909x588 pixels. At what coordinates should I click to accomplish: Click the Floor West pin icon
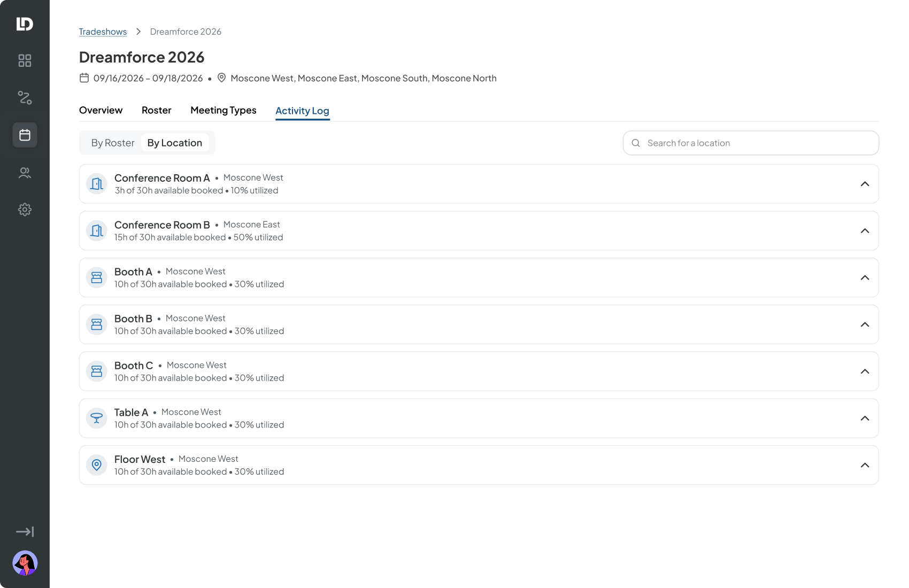pyautogui.click(x=97, y=465)
